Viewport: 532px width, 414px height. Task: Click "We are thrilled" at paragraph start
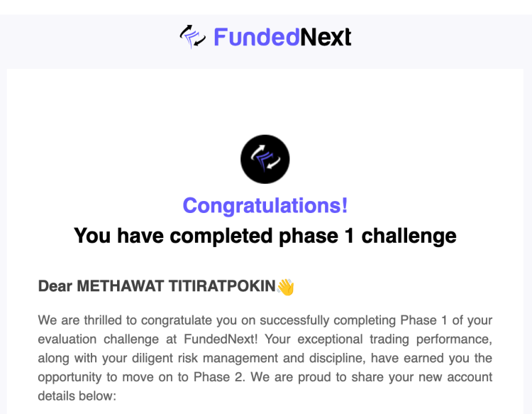click(x=76, y=320)
